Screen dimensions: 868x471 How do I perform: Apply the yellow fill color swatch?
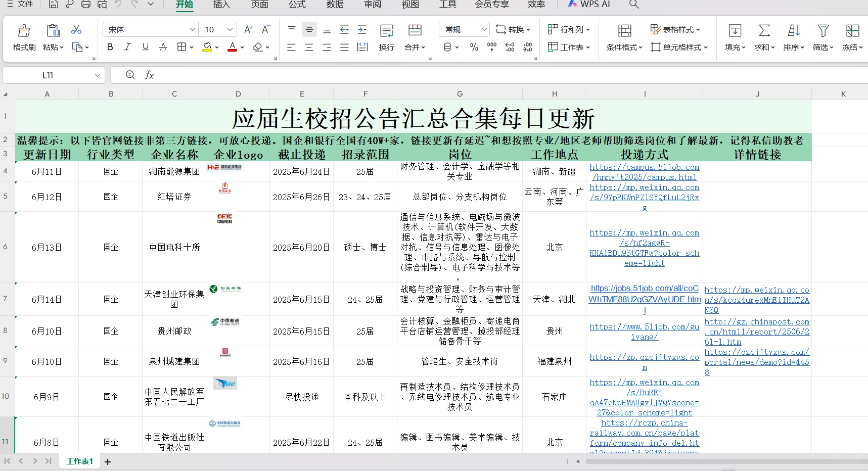207,47
